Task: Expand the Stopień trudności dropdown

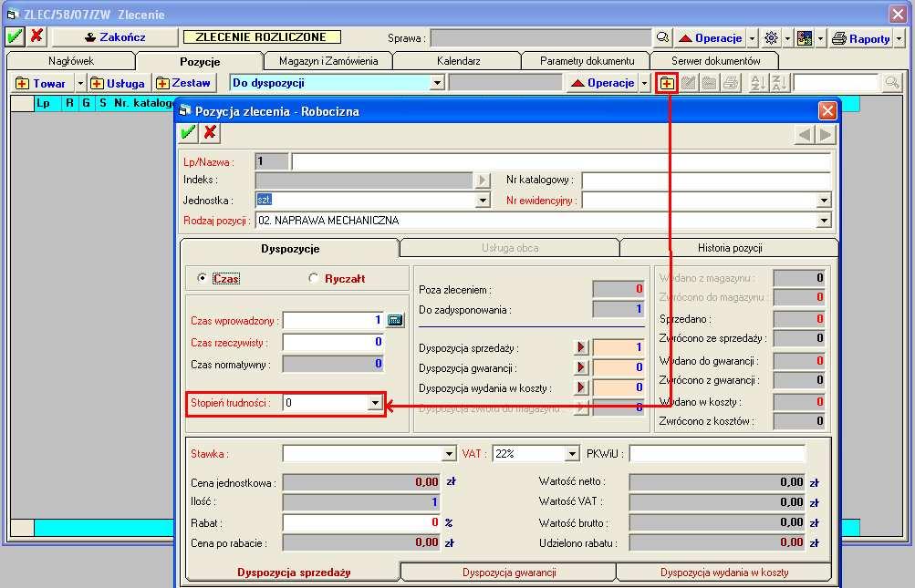Action: click(375, 403)
